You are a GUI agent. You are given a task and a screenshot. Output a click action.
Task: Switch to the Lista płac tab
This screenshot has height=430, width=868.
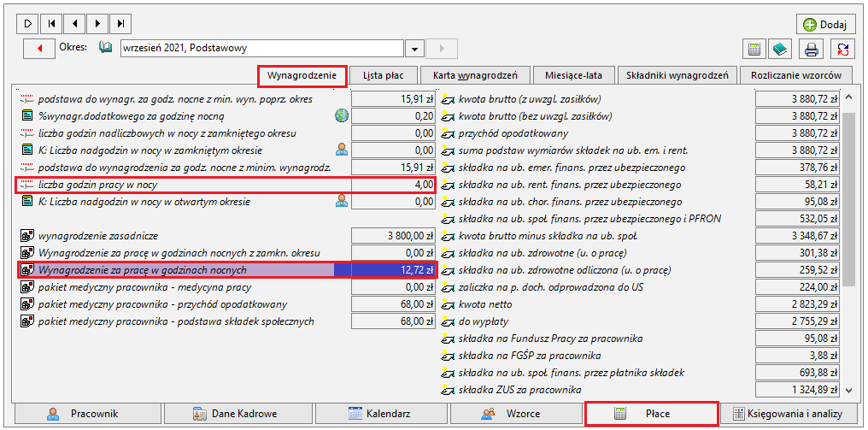[383, 75]
